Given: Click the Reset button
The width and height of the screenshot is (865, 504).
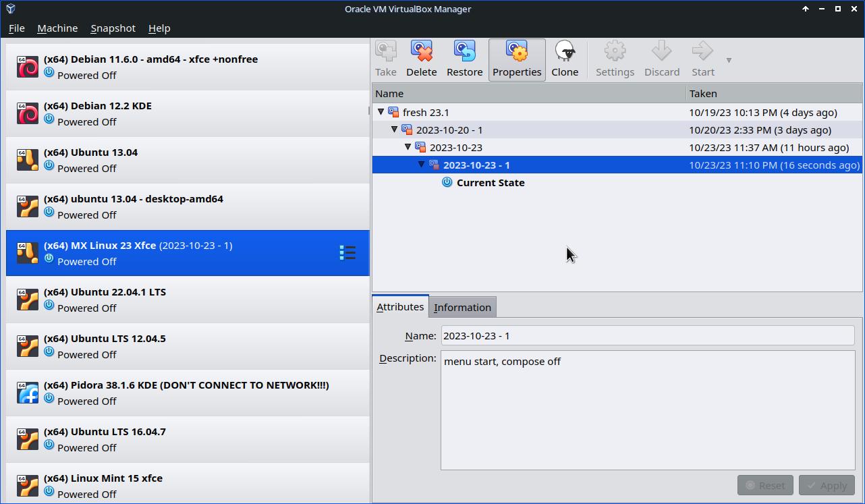Looking at the screenshot, I should pos(765,485).
